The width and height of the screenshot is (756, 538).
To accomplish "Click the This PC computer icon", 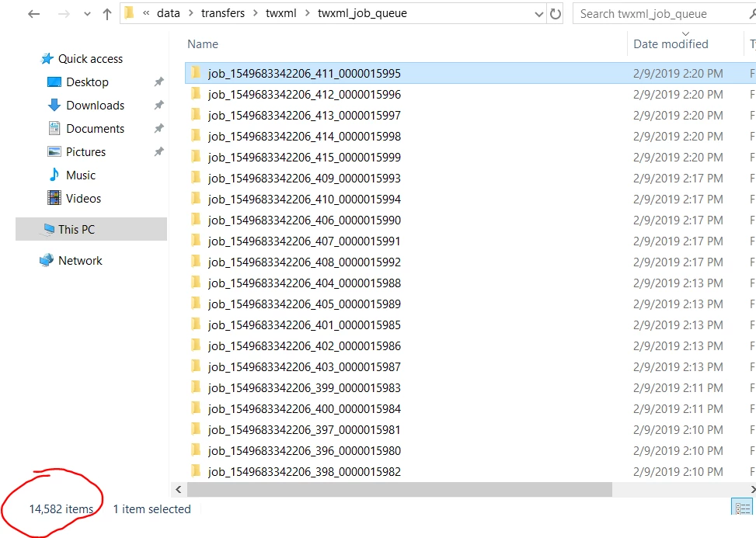I will click(x=48, y=229).
